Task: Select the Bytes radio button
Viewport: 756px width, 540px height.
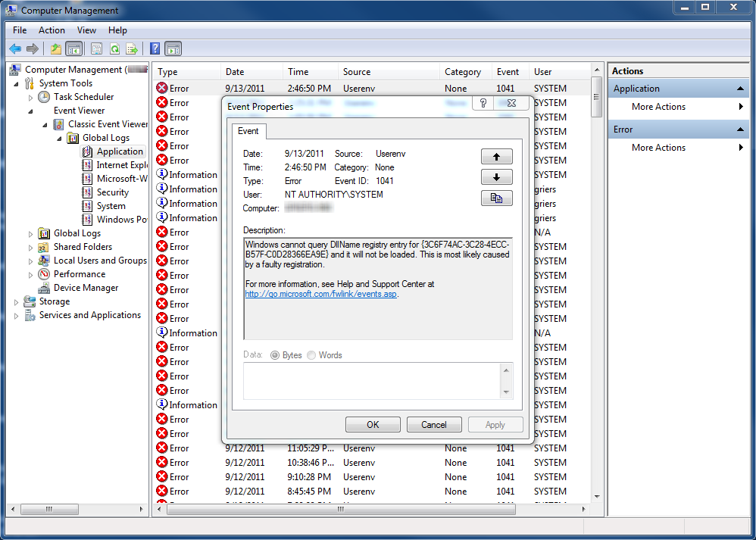Action: pos(276,355)
